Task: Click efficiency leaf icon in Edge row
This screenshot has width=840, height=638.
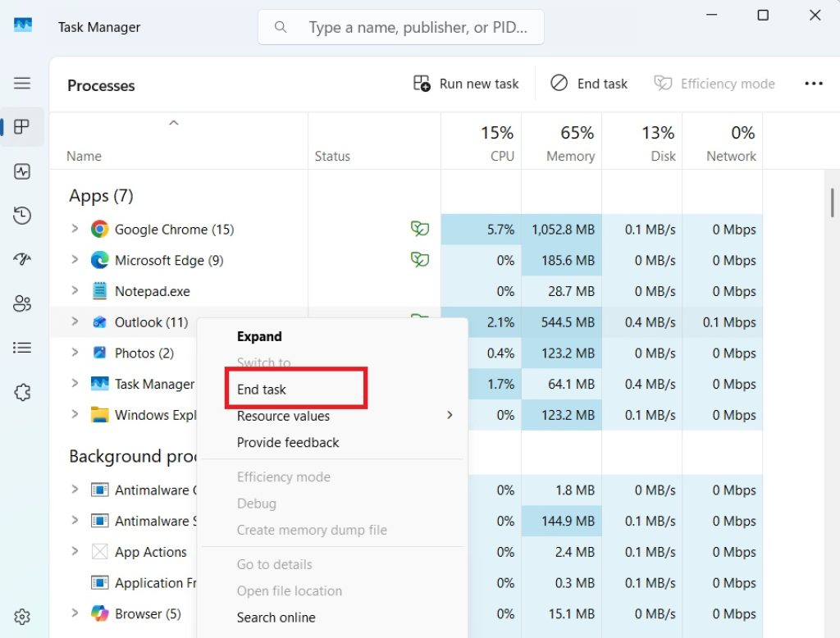Action: click(x=420, y=260)
